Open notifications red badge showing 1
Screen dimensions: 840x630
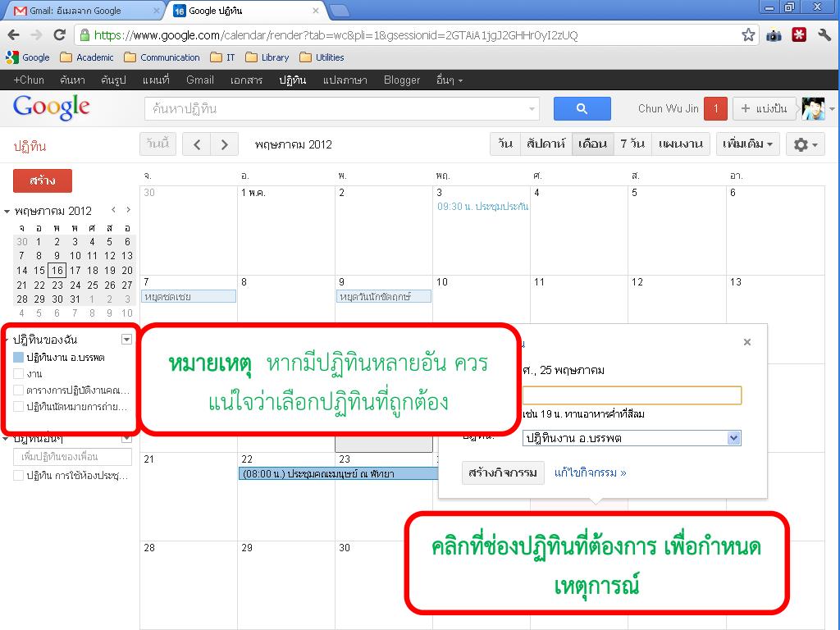coord(715,109)
